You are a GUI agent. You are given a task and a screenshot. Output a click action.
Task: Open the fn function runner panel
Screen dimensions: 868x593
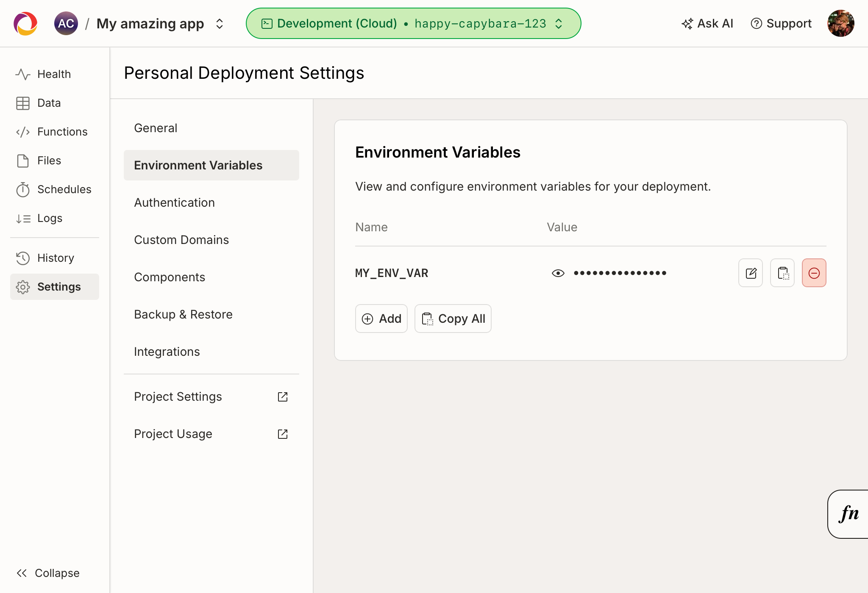point(848,514)
